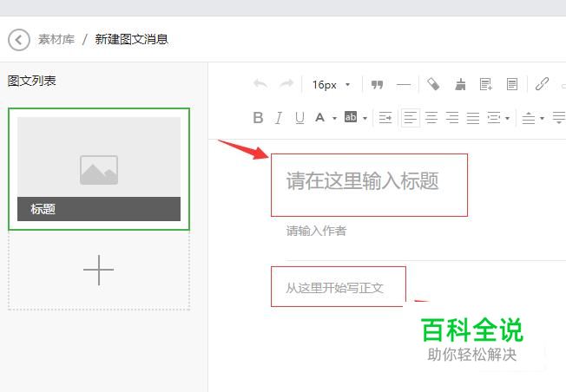Screen dimensions: 566x392
Task: Click the page icon with plus sign
Action: pyautogui.click(x=486, y=84)
